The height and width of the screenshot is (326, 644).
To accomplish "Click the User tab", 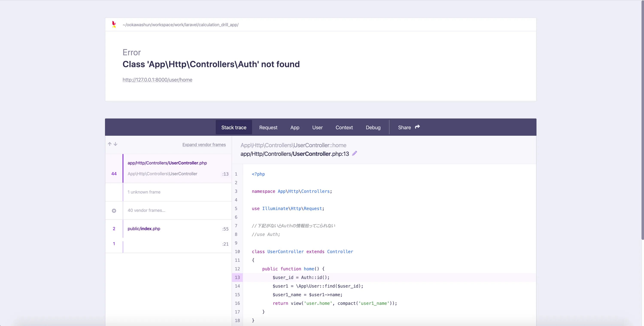I will (x=318, y=127).
